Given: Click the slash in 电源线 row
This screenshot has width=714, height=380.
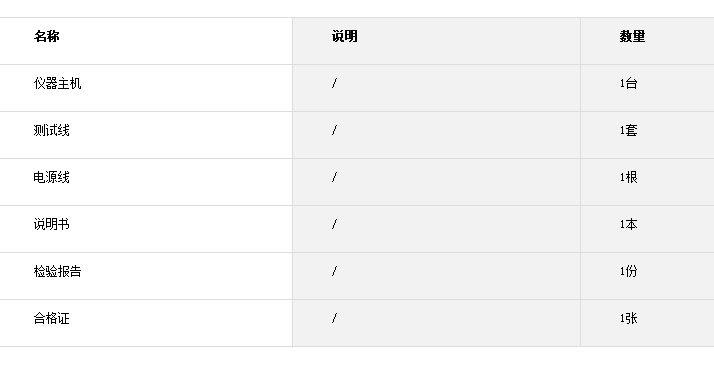Looking at the screenshot, I should (x=335, y=177).
